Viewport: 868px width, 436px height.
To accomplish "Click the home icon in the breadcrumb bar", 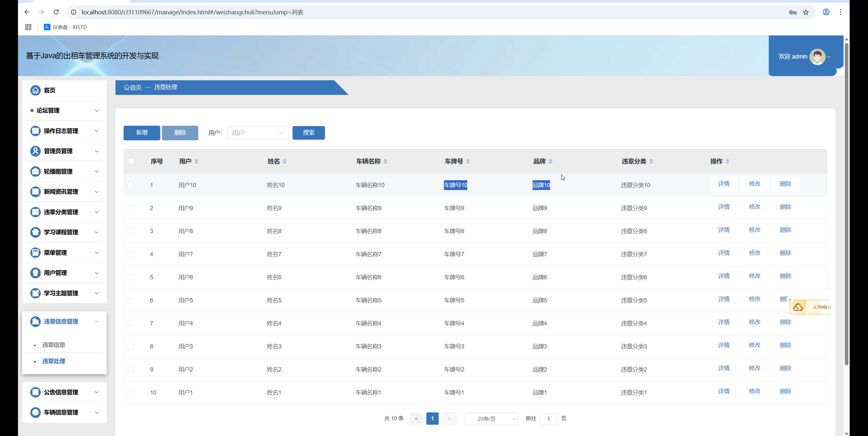I will [126, 87].
